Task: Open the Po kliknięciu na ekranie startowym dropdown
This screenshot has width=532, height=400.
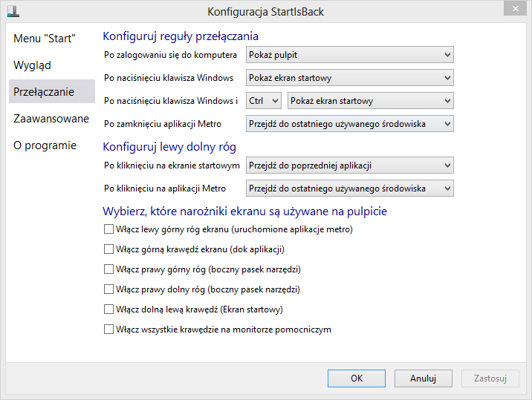Action: coord(349,165)
